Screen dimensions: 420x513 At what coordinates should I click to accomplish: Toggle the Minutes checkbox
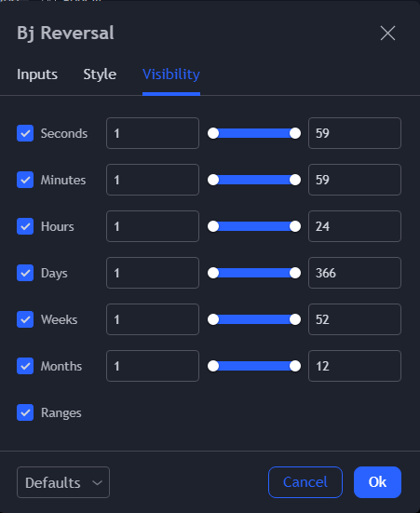[x=25, y=180]
